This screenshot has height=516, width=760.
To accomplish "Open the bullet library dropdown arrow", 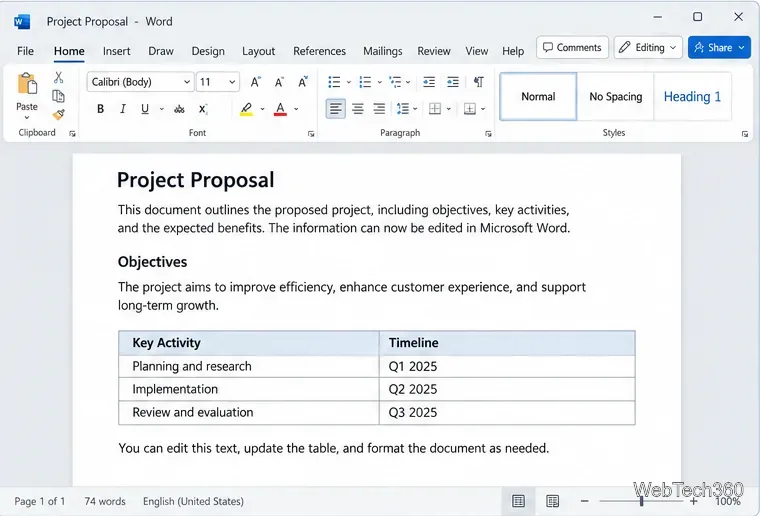I will 348,82.
